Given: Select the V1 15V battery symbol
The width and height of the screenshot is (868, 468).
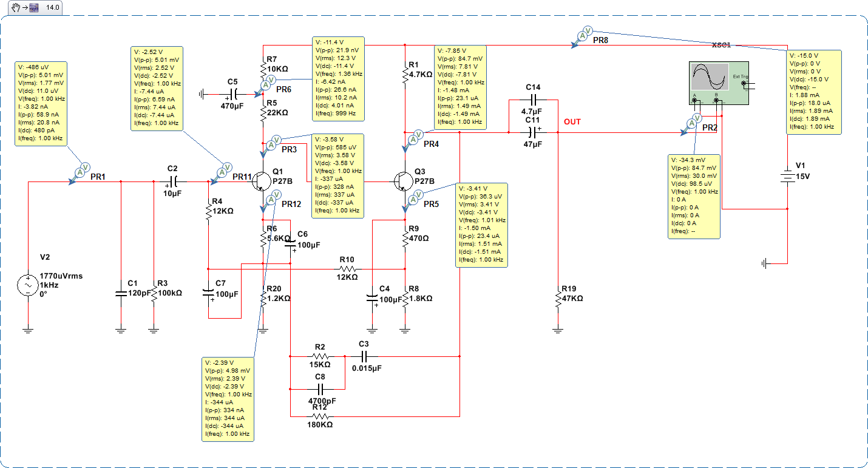Looking at the screenshot, I should point(787,176).
